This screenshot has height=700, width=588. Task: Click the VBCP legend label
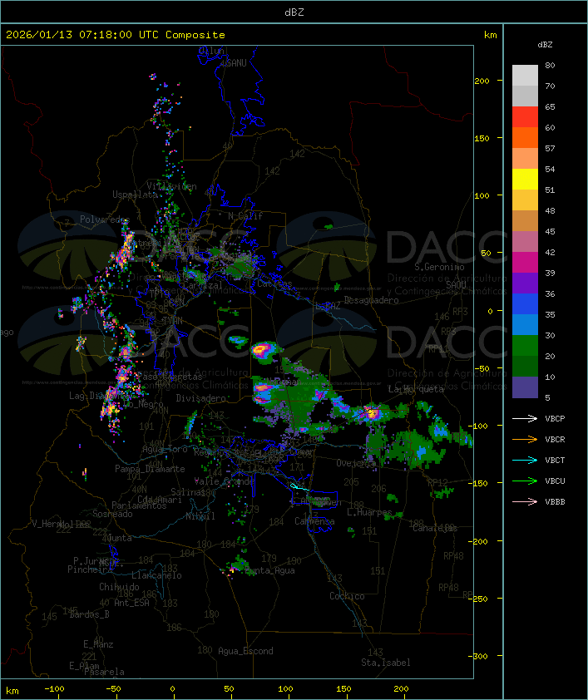coord(555,418)
